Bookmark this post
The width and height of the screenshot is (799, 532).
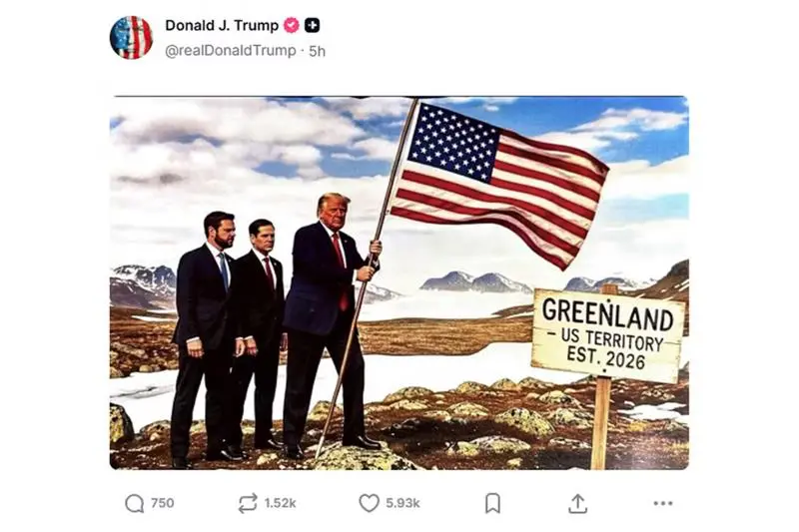(x=492, y=503)
